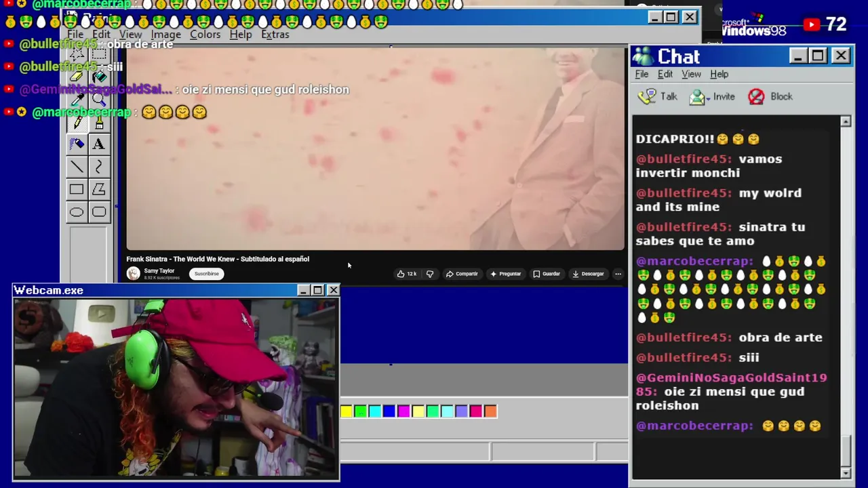The width and height of the screenshot is (868, 488).
Task: Click the YouTube logo beside subscriber count
Action: coord(811,25)
